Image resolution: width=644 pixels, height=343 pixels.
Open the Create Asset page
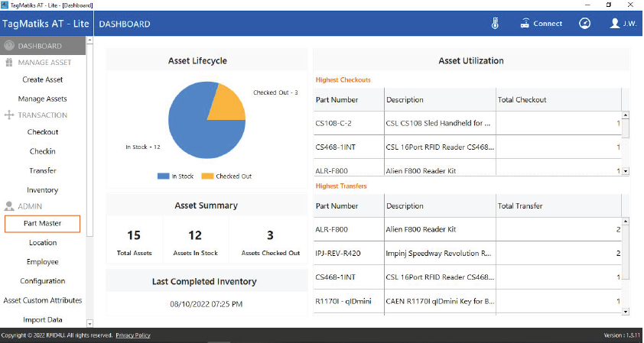tap(43, 79)
